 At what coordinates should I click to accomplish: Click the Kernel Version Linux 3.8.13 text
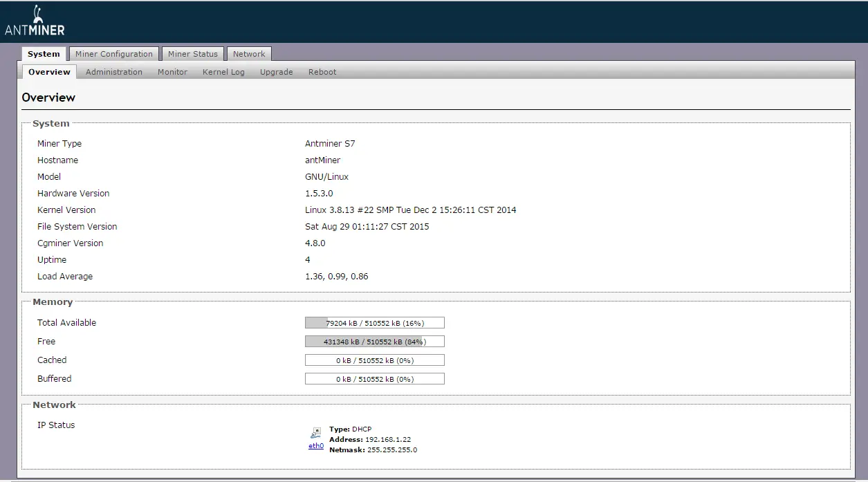pos(411,210)
